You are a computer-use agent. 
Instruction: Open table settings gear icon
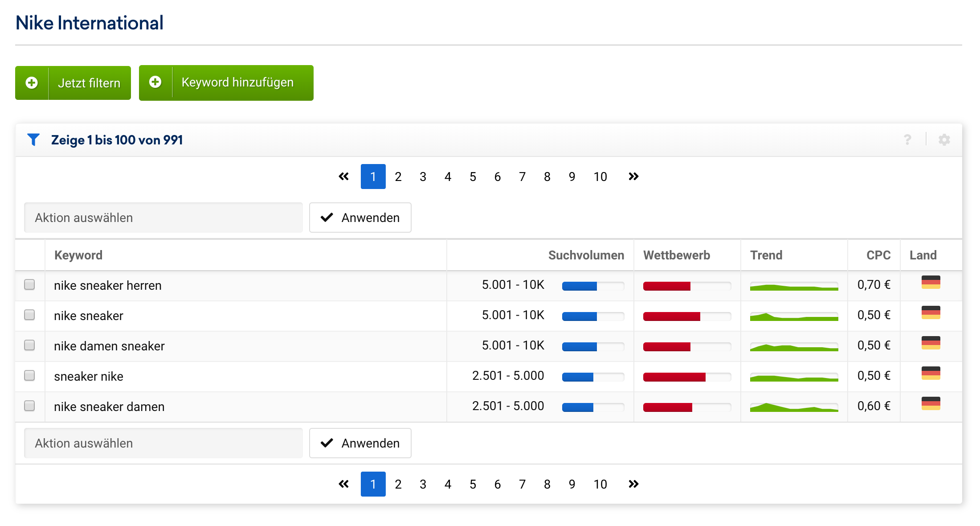[944, 140]
